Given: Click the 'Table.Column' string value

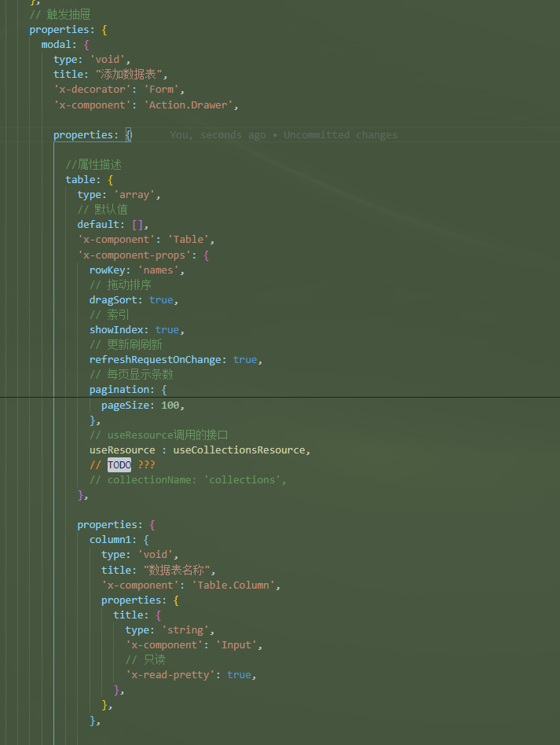Looking at the screenshot, I should 232,585.
